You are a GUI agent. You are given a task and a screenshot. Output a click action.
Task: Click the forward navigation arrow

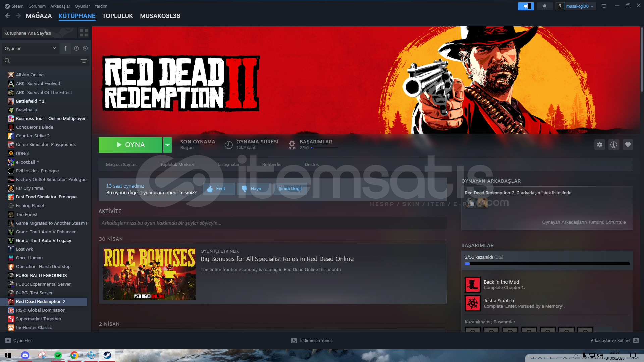[18, 16]
